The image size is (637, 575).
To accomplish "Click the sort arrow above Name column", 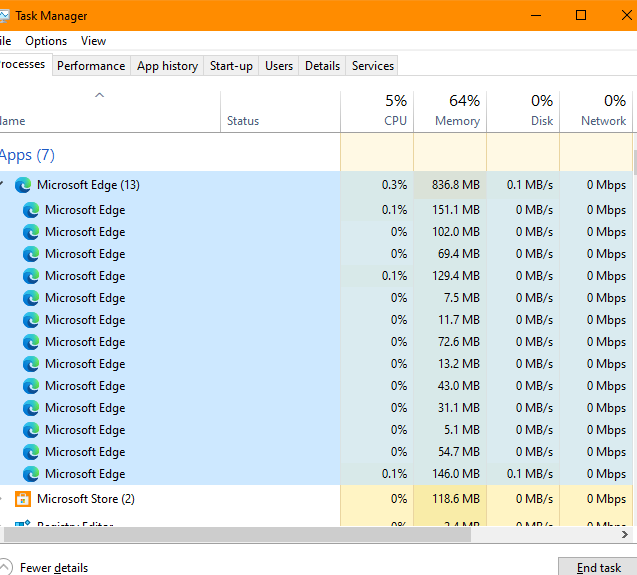I will pyautogui.click(x=99, y=95).
